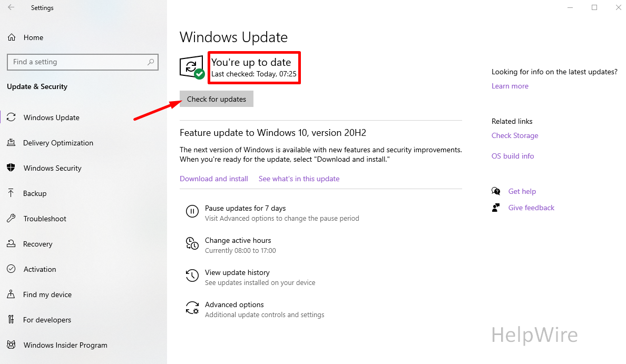
Task: Open the OS build info link
Action: coord(513,156)
